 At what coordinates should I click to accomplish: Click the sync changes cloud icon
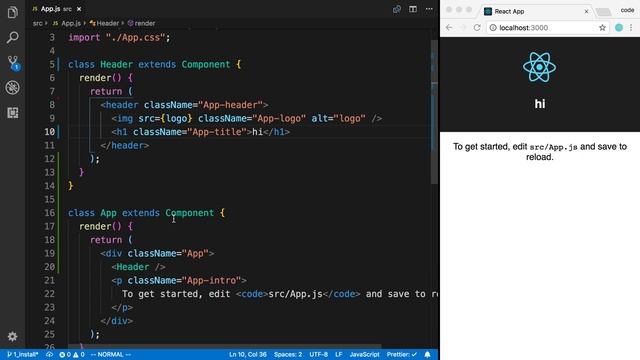49,354
